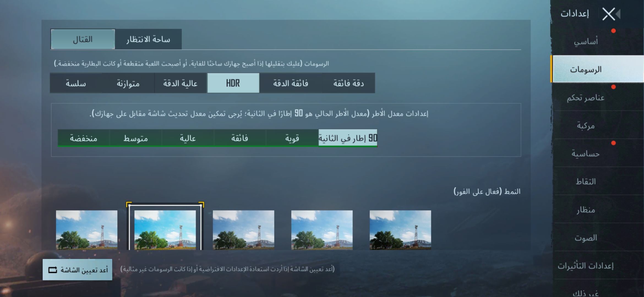
Task: Switch to the ساحة الانتظار lobby tab
Action: click(x=148, y=39)
